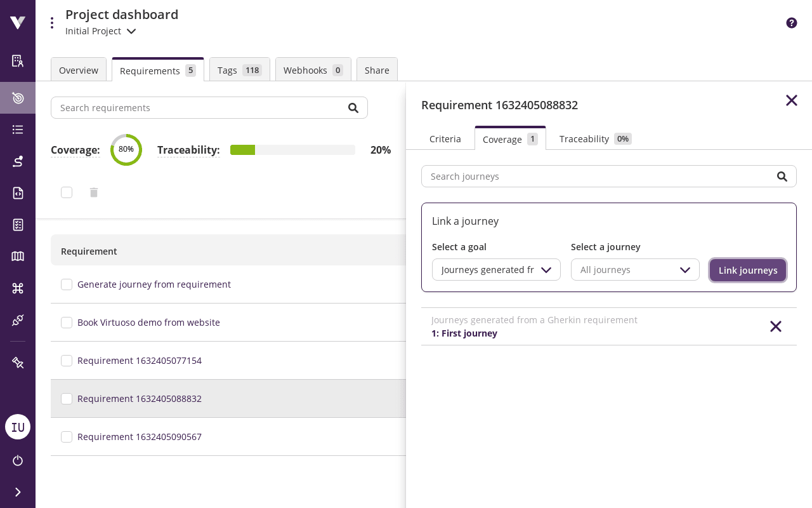The image size is (812, 508).
Task: Open the Map icon in the sidebar
Action: 17,257
